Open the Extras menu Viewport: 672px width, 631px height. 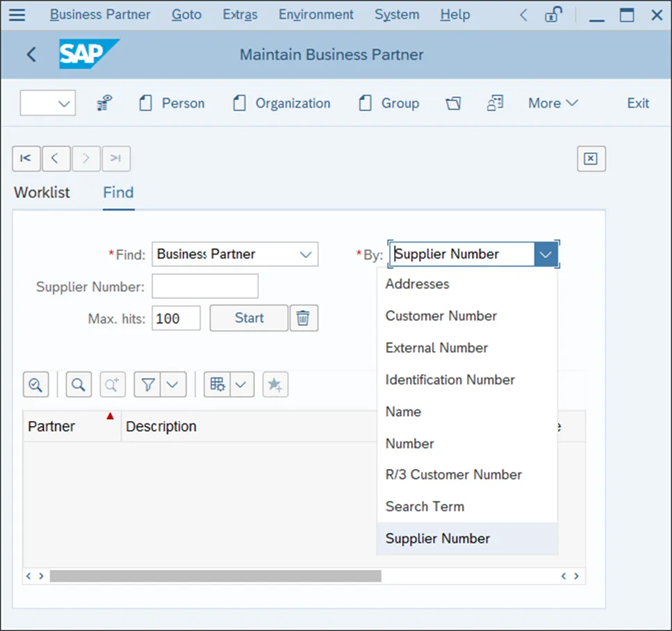click(240, 15)
